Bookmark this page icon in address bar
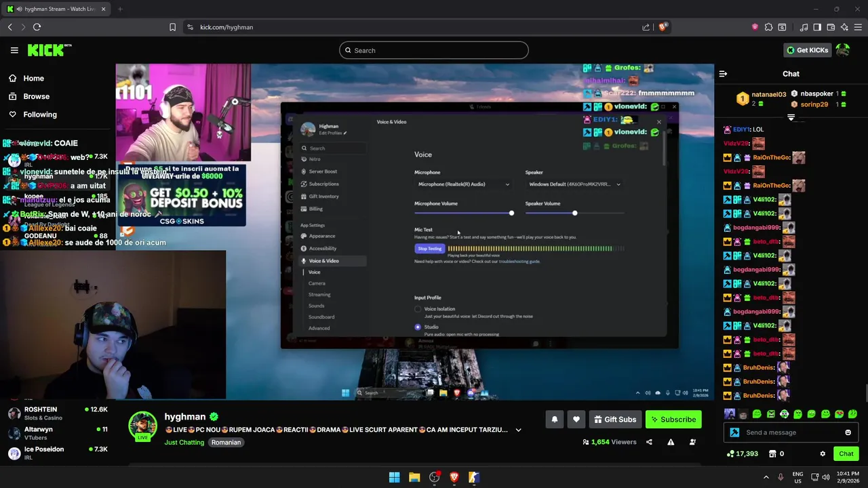Screen dimensions: 868x488 [172, 27]
